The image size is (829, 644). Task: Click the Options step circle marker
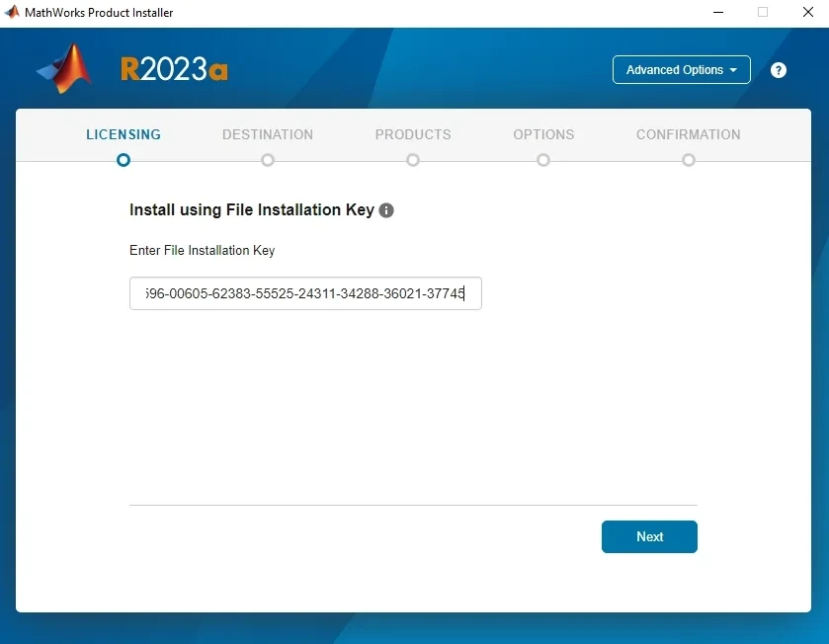click(543, 160)
